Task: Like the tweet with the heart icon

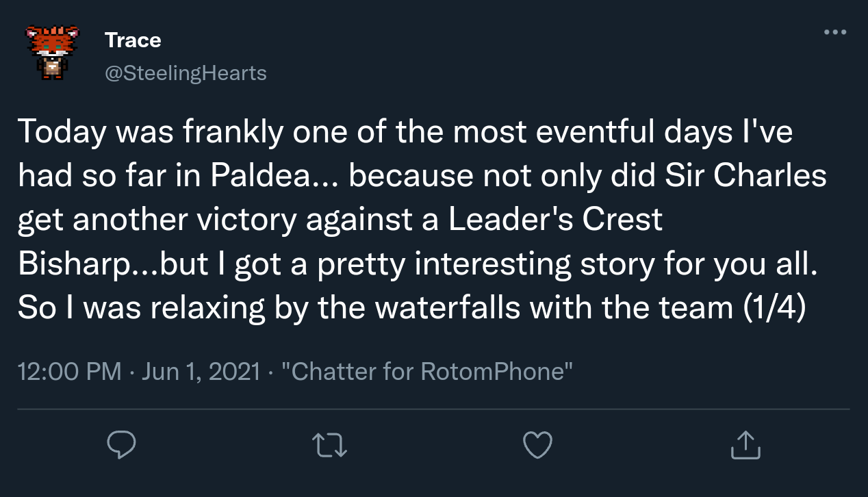Action: (x=537, y=445)
